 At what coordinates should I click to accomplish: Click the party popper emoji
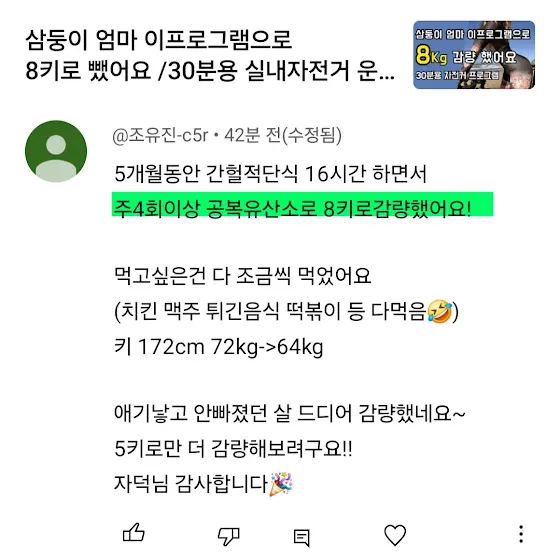click(281, 484)
